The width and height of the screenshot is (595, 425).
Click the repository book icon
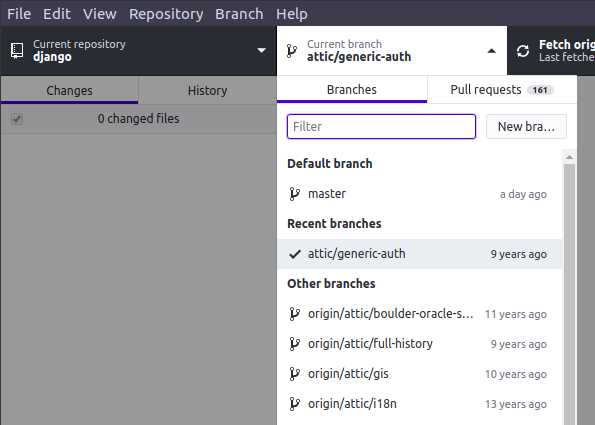[x=17, y=50]
